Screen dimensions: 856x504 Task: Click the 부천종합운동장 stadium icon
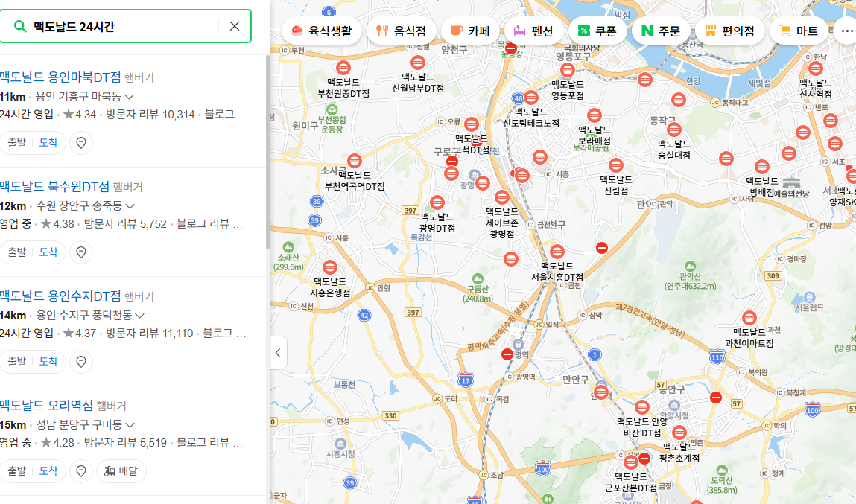[332, 109]
